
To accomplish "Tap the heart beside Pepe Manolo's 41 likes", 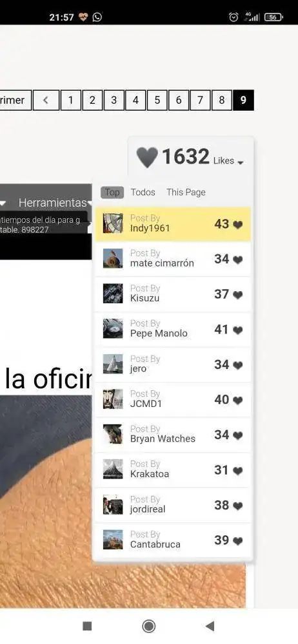I will (238, 330).
